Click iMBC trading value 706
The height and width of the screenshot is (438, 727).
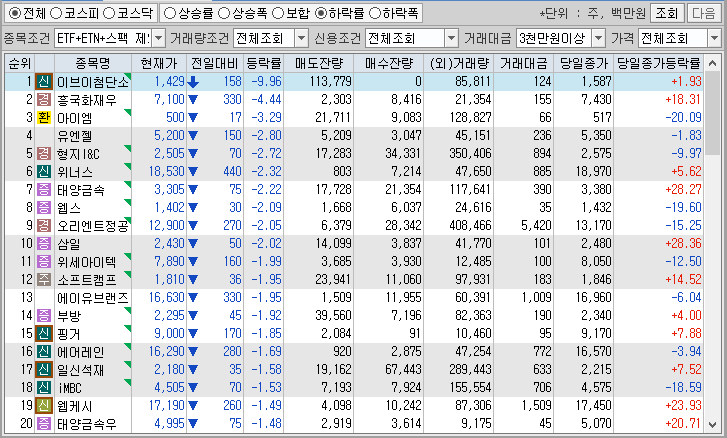tap(541, 387)
